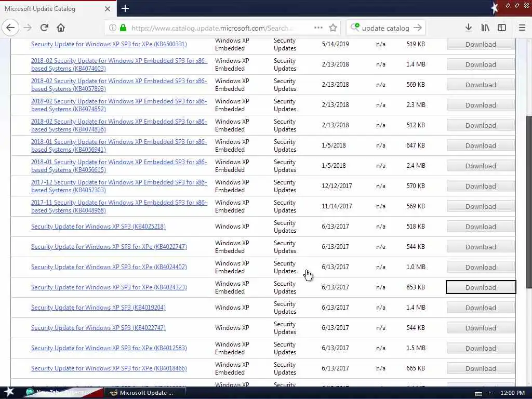
Task: Open the KB4056941 update link
Action: click(x=119, y=145)
